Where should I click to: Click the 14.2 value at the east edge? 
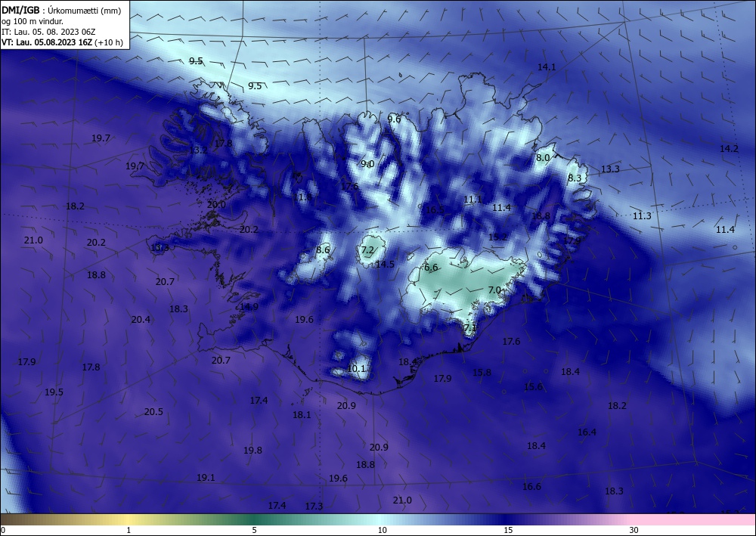coord(729,149)
